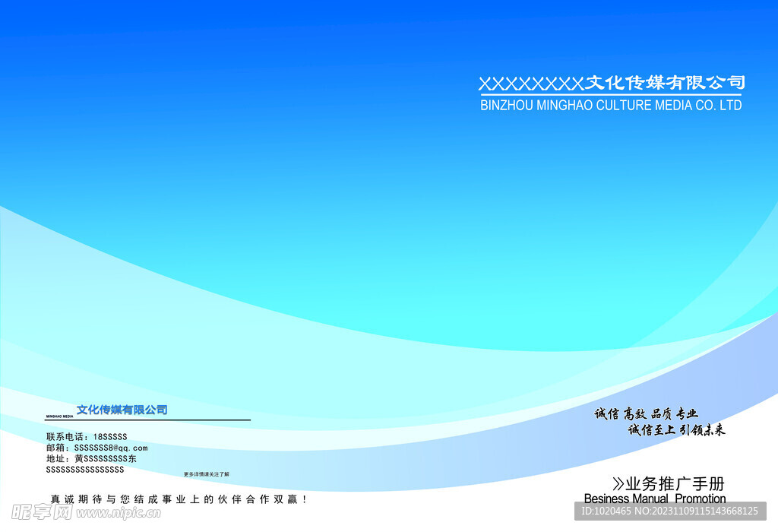This screenshot has width=778, height=532.
Task: Click the tiny "MINGHAO MEDIA" label
Action: coord(59,416)
